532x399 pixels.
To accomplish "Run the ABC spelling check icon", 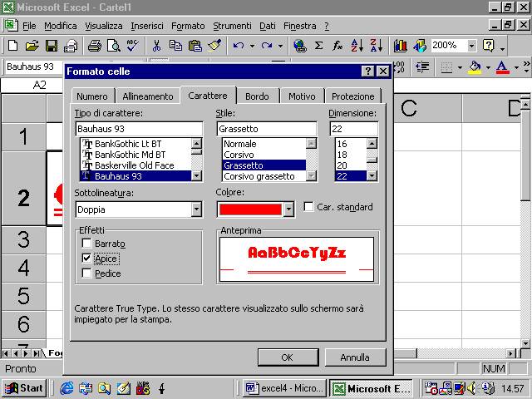I will tap(132, 46).
